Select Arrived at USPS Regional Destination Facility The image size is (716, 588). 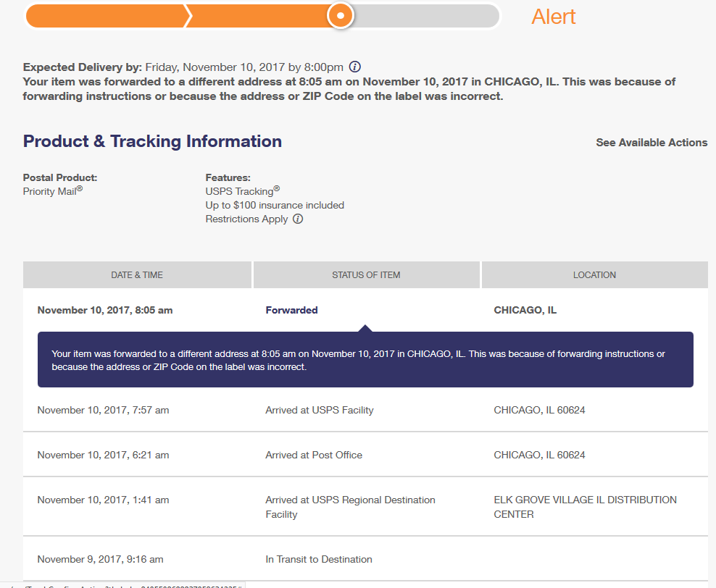[x=350, y=507]
